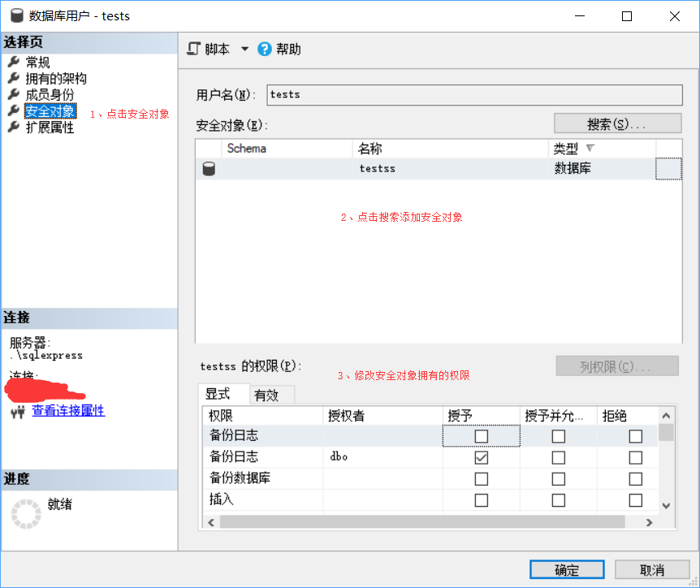Click the 授权者 column header

point(383,416)
